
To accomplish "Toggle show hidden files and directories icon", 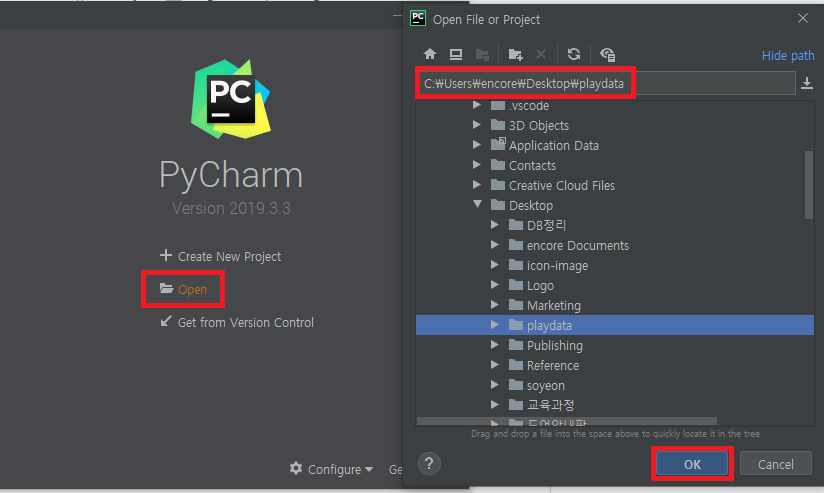I will 607,54.
